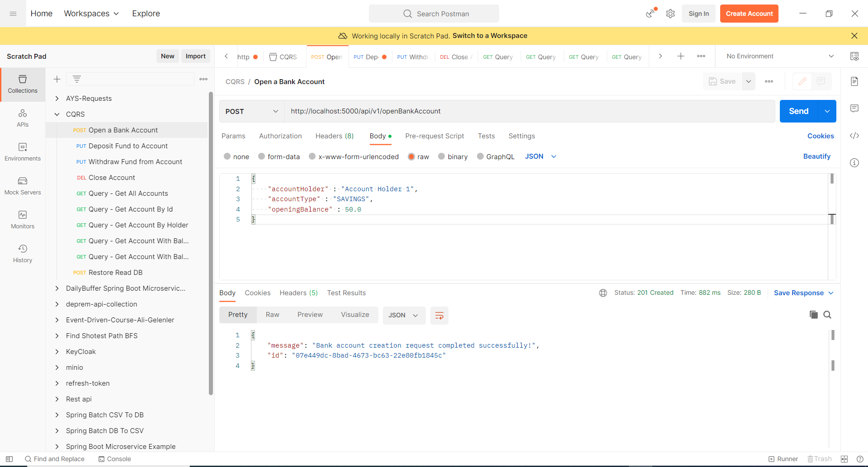This screenshot has height=467, width=868.
Task: Open the settings gear icon
Action: click(x=670, y=14)
